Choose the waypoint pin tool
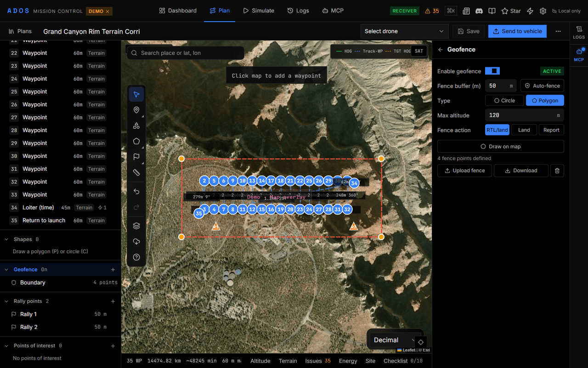Screen dimensions: 588x368 pyautogui.click(x=136, y=110)
